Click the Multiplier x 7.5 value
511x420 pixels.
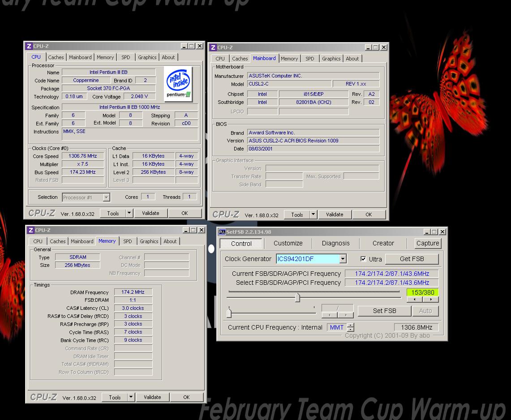pyautogui.click(x=83, y=164)
